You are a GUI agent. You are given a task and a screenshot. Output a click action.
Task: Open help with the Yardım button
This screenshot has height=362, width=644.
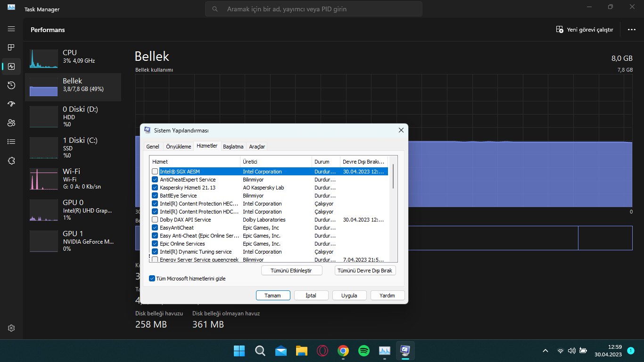388,296
